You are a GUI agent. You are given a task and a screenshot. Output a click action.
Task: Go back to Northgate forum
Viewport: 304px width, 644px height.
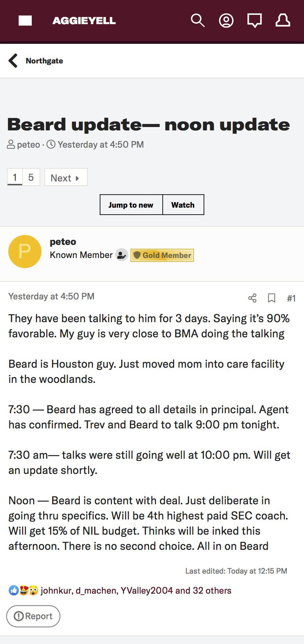44,61
